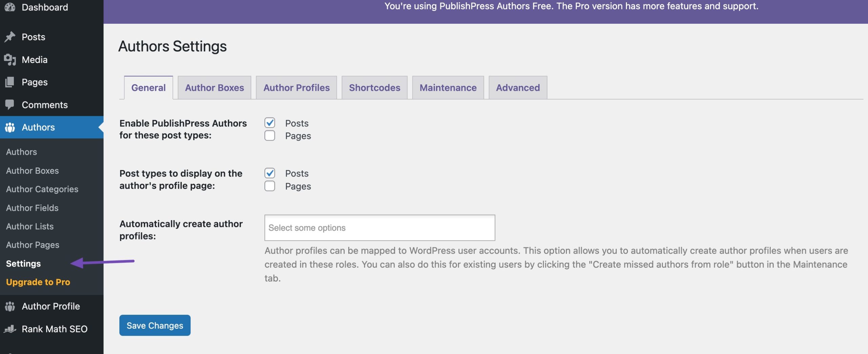Open Dashboard in the sidebar
This screenshot has height=354, width=868.
(x=52, y=7)
